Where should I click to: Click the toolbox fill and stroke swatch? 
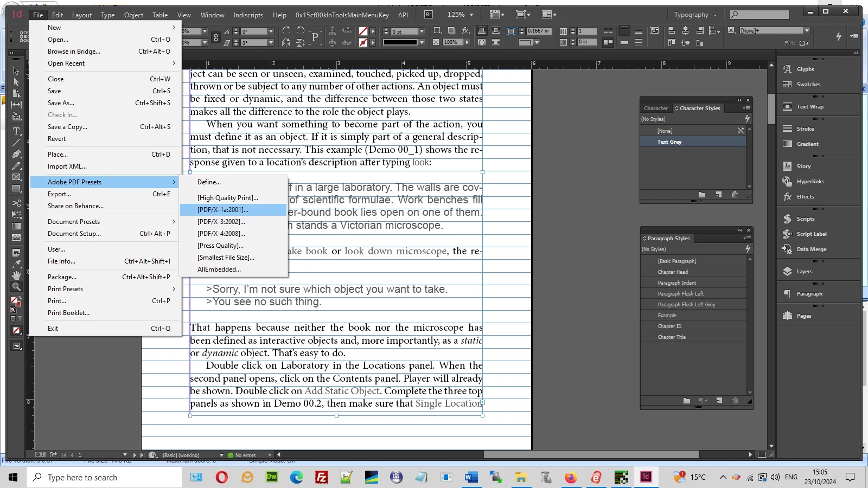[x=16, y=301]
